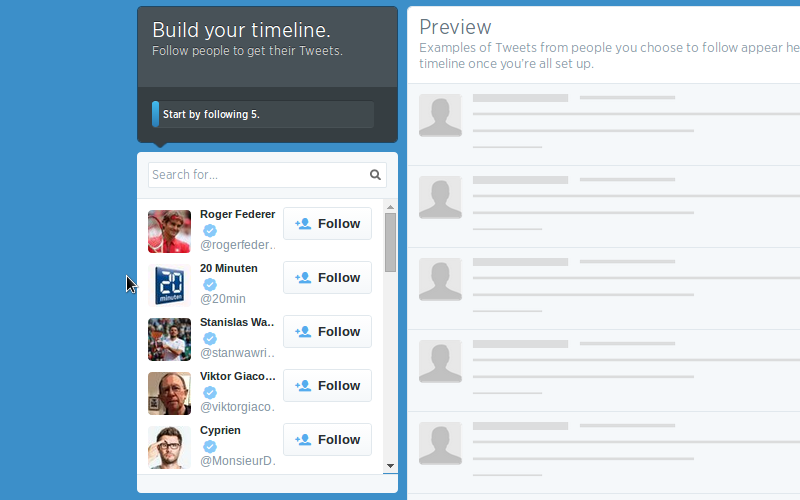Open the Roger Federer name link
Image resolution: width=800 pixels, height=500 pixels.
click(237, 214)
